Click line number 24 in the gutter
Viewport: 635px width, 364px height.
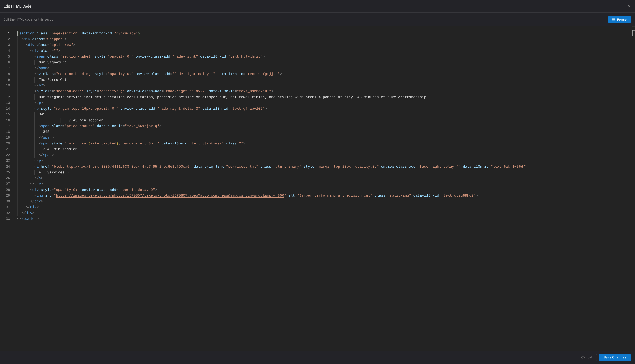coord(8,167)
